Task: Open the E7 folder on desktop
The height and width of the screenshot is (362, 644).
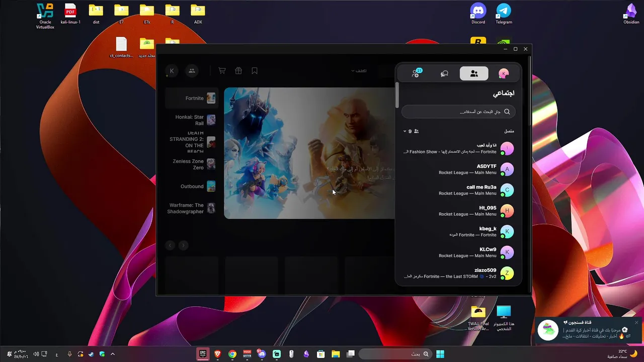Action: coord(121,15)
